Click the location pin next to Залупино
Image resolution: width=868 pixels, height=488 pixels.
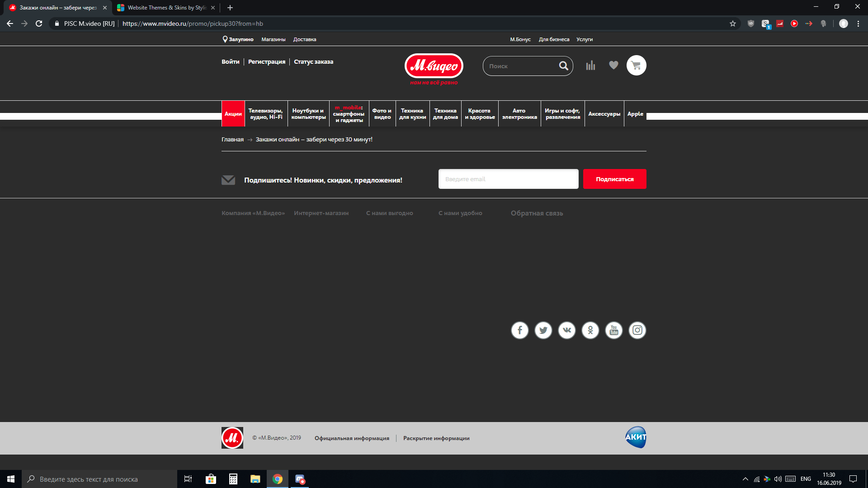pos(225,39)
